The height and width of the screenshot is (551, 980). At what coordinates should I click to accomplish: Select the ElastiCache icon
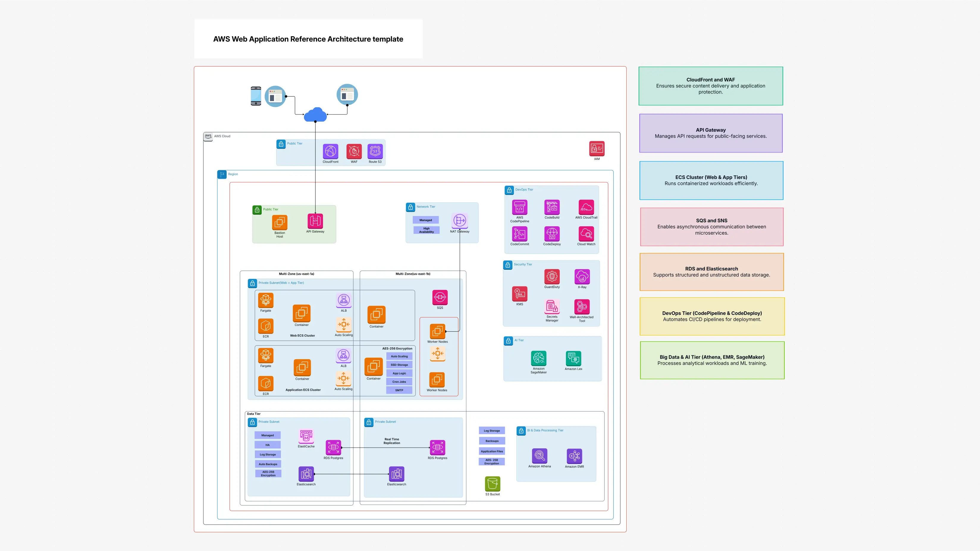tap(306, 436)
